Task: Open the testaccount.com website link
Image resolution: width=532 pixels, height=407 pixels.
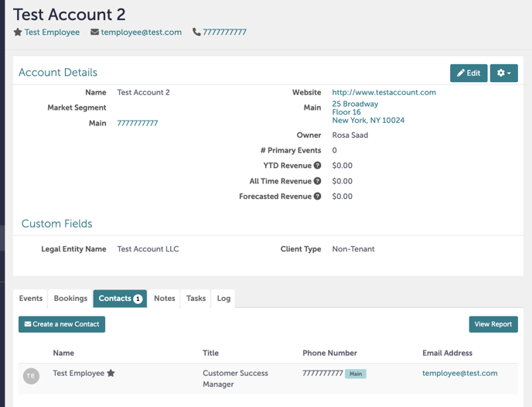Action: (384, 92)
